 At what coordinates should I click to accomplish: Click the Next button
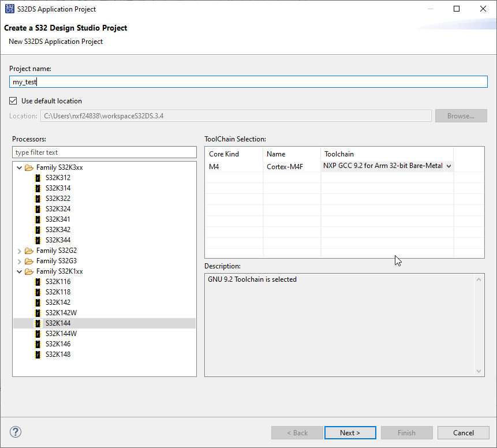350,432
